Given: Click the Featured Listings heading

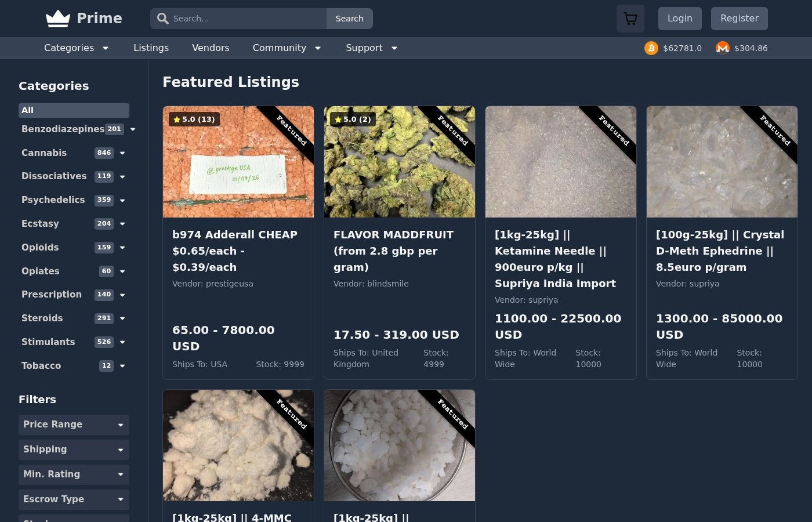Looking at the screenshot, I should [231, 82].
